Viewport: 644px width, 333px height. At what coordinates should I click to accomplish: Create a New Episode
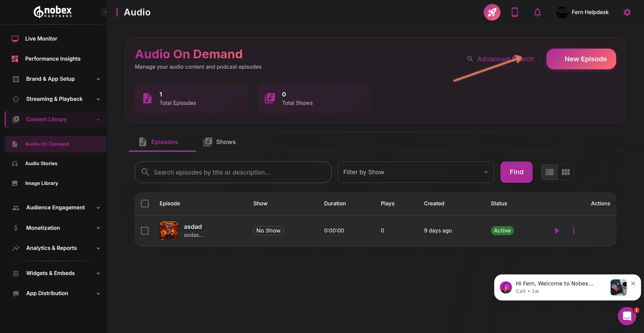tap(581, 59)
